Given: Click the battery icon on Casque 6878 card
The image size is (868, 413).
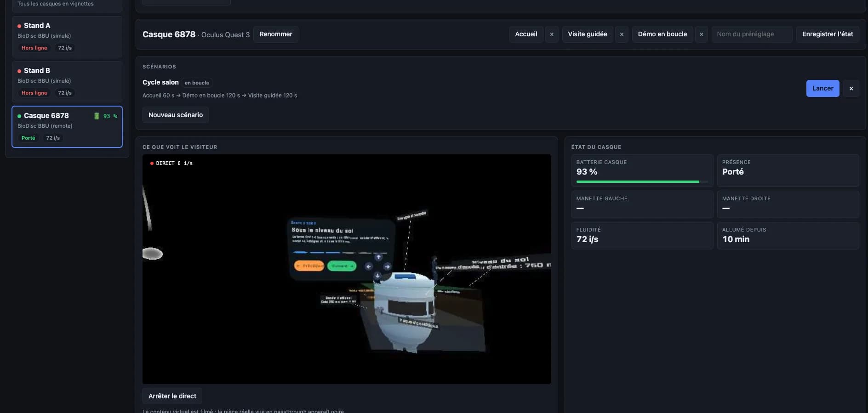Looking at the screenshot, I should click(97, 116).
